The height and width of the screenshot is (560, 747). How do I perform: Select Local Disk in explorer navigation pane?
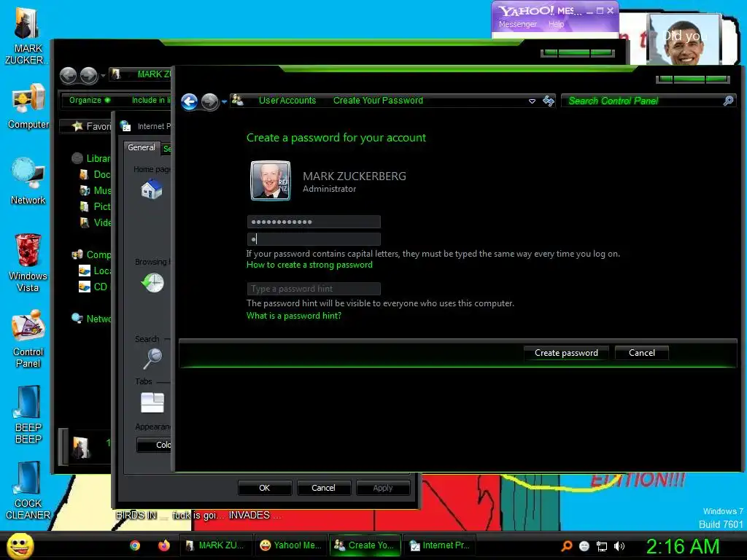pos(96,271)
